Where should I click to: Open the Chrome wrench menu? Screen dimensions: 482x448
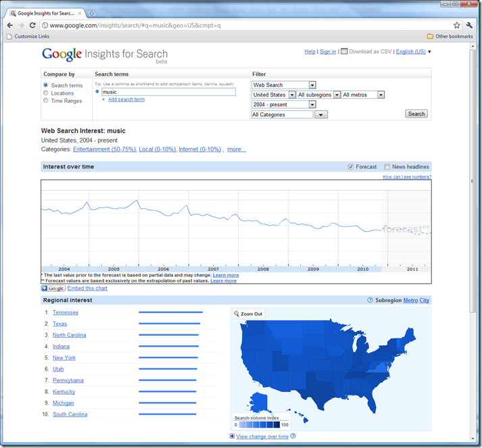469,25
